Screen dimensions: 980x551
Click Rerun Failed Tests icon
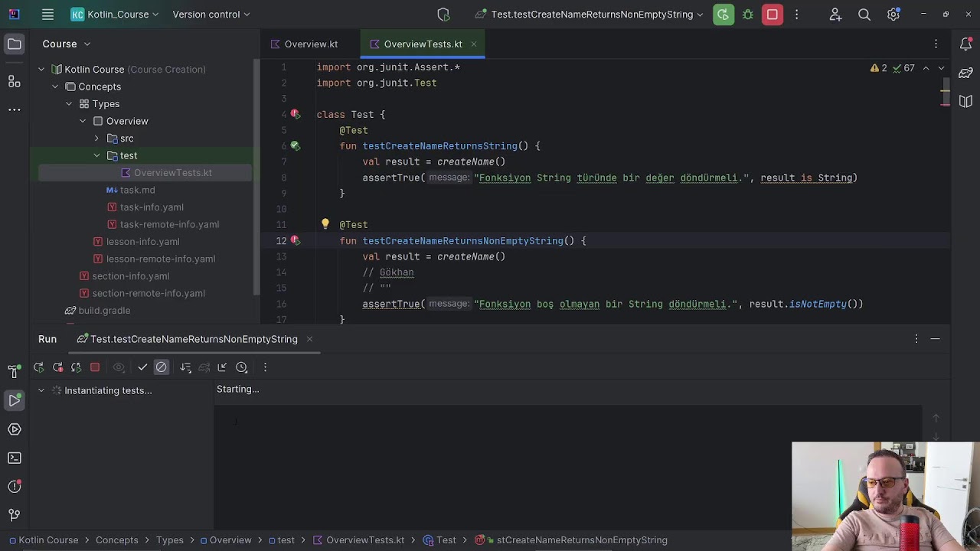[57, 367]
